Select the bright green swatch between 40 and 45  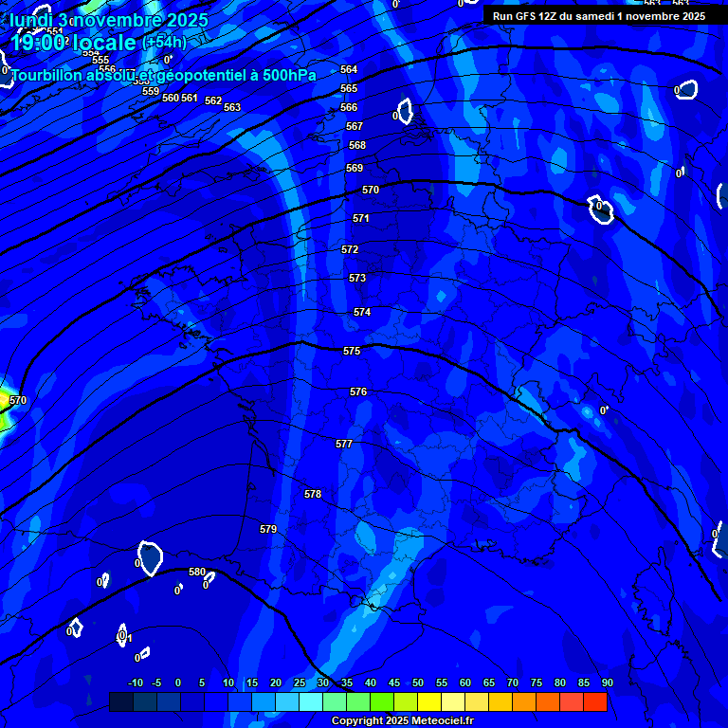pos(381,702)
